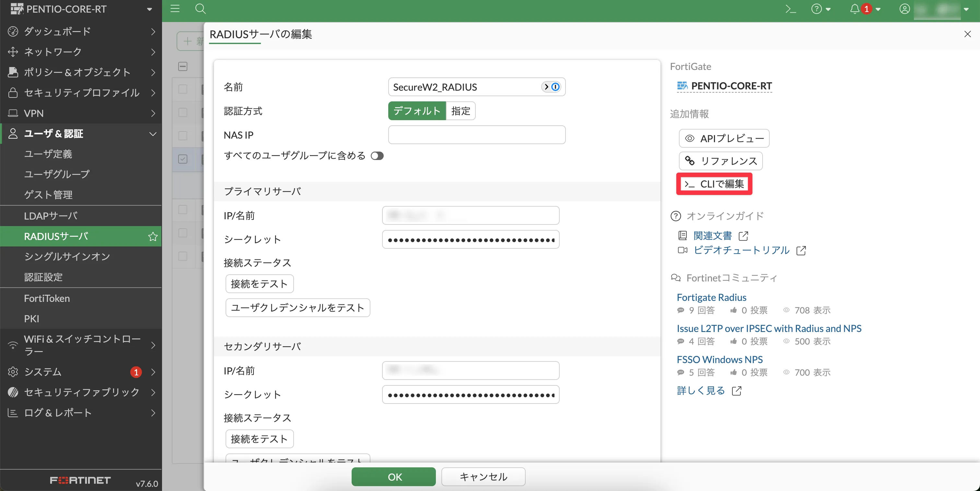Screen dimensions: 980x491
Task: Expand the ダッシュボード menu
Action: pyautogui.click(x=81, y=31)
